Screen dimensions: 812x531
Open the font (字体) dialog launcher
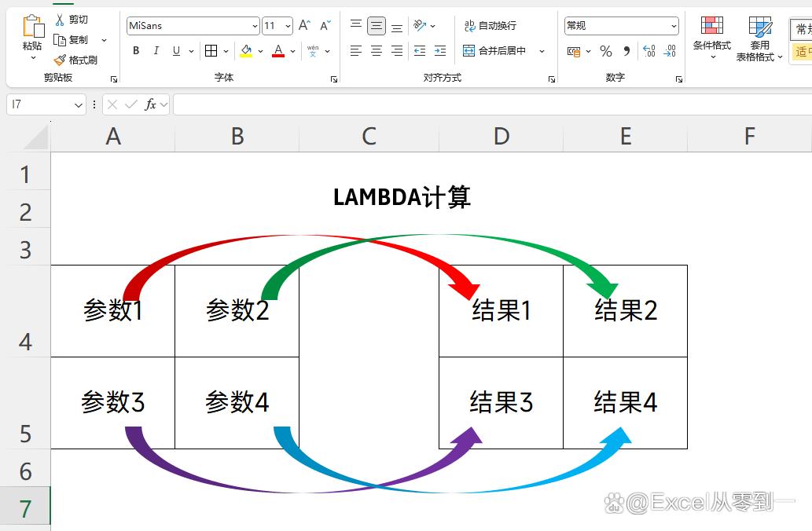click(x=334, y=79)
